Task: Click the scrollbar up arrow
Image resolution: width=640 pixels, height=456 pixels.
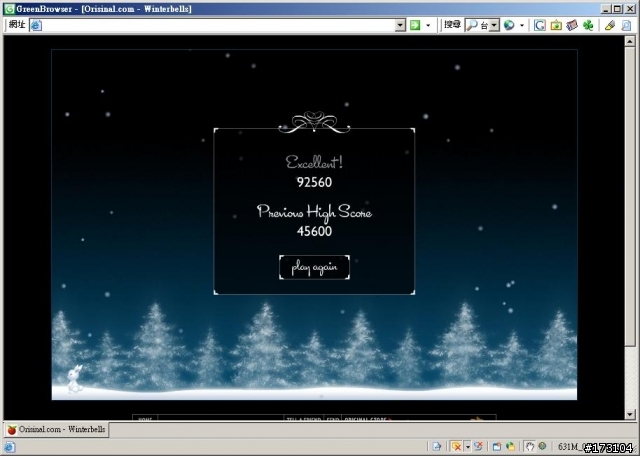Action: (x=630, y=41)
